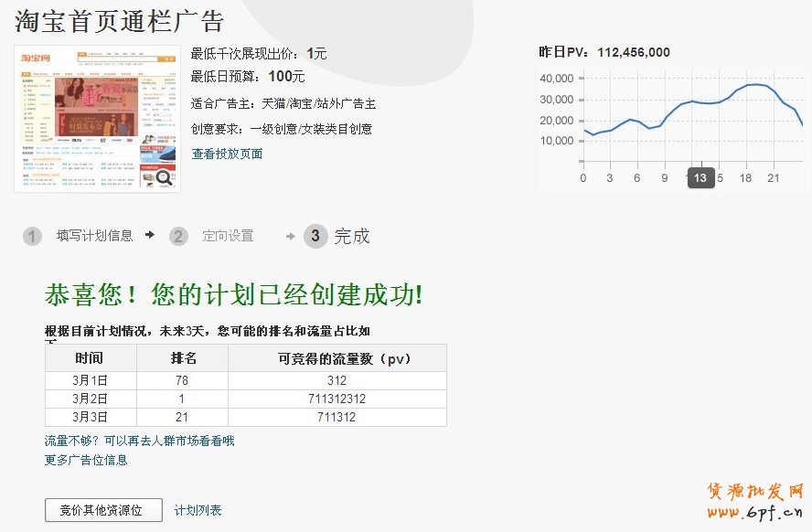
Task: Open the Taobao homepage preview thumbnail
Action: [x=97, y=118]
